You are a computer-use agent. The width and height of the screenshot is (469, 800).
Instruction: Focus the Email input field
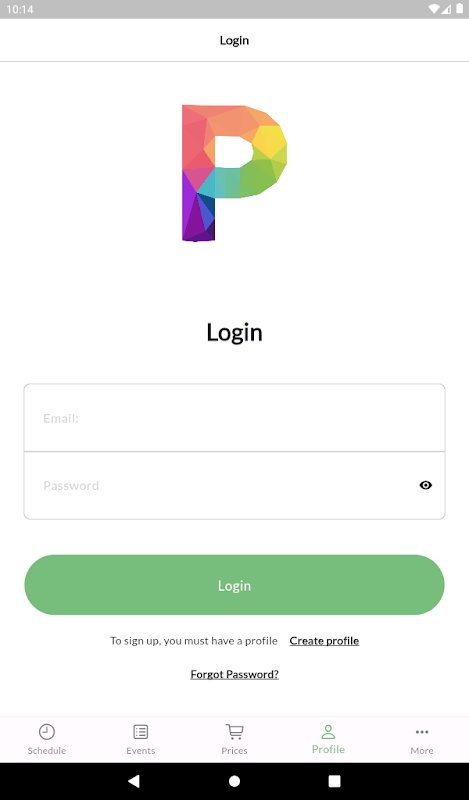pos(234,418)
